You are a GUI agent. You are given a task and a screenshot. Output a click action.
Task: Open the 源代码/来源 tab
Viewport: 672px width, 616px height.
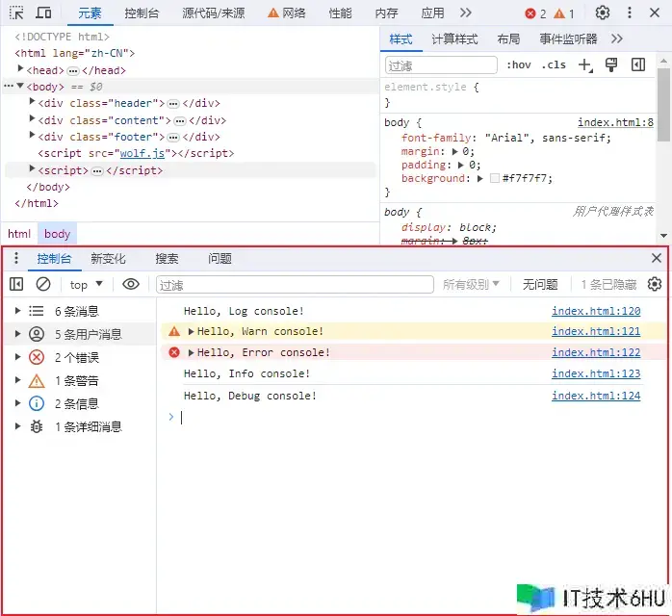214,13
